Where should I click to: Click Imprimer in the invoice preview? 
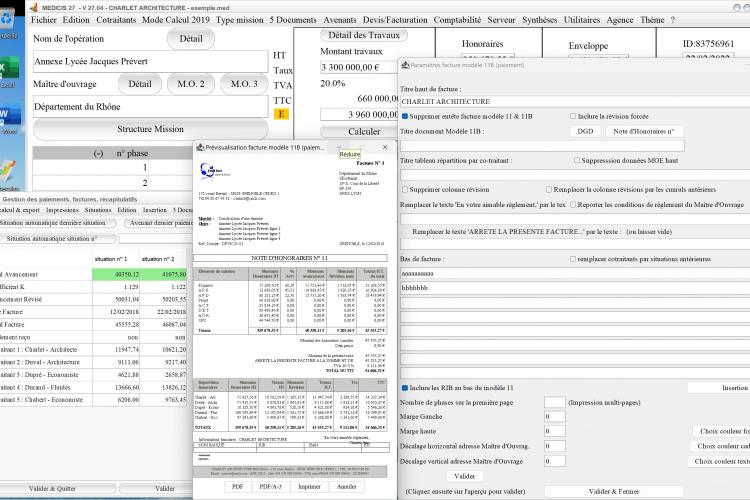pyautogui.click(x=309, y=487)
